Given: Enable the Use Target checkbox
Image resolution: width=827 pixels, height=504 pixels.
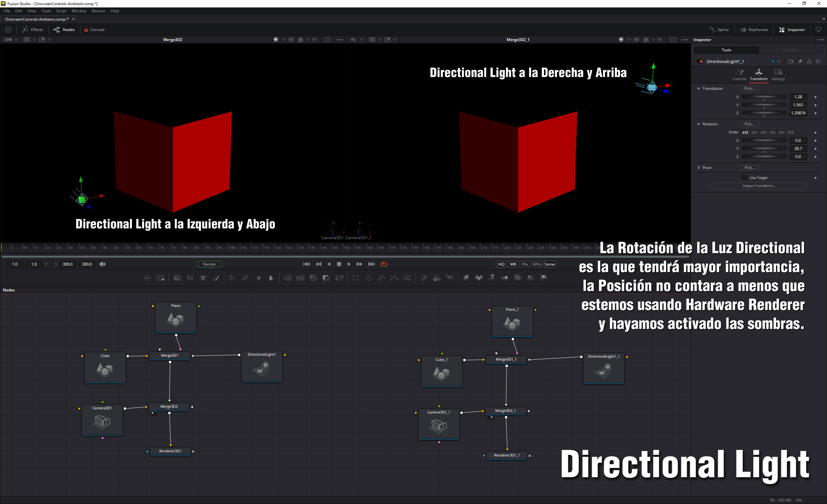Looking at the screenshot, I should coord(744,177).
